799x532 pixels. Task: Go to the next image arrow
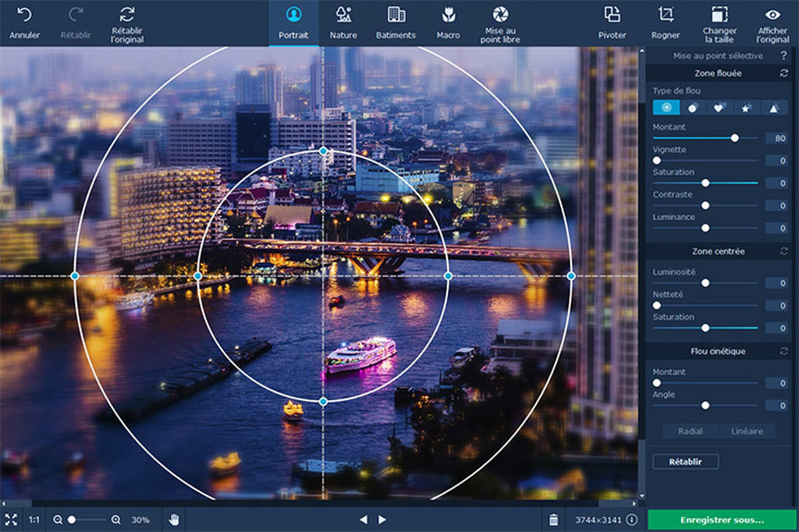click(x=382, y=520)
